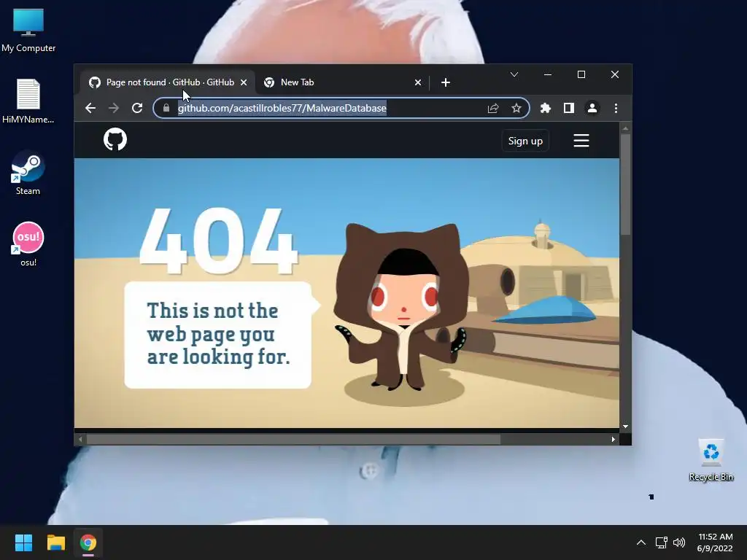Click the GitHub Sign up button
This screenshot has width=747, height=560.
525,141
